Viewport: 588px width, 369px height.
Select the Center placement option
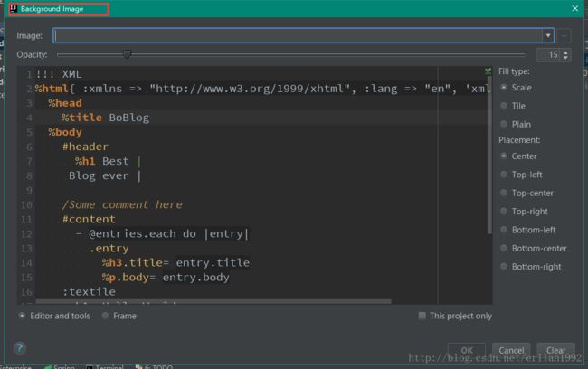point(519,156)
